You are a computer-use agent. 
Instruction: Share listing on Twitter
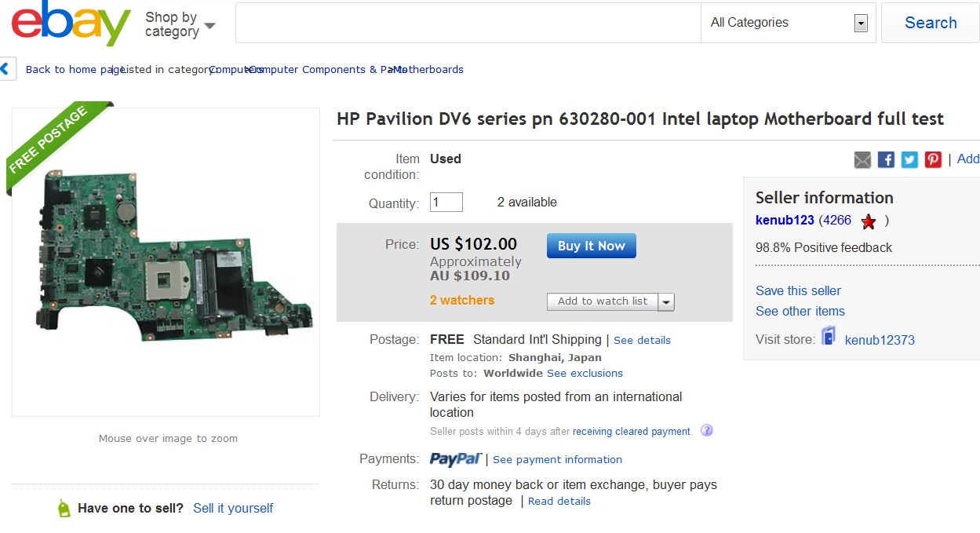[909, 159]
